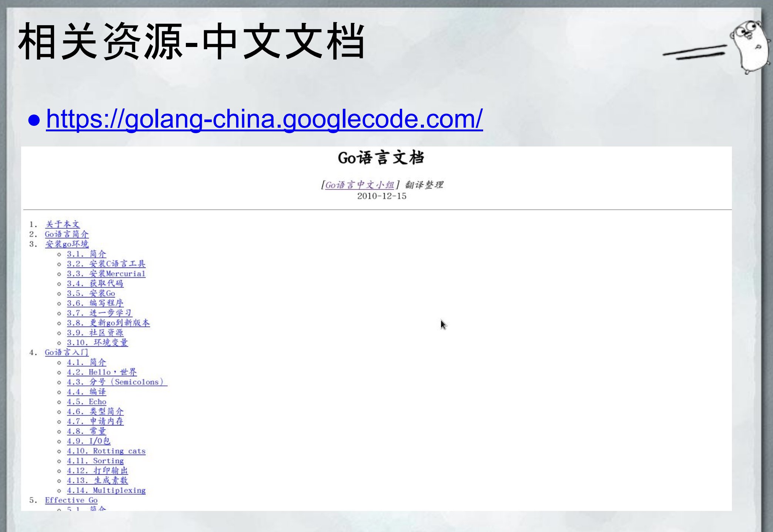Image resolution: width=773 pixels, height=532 pixels.
Task: Open the 关于本文 contents link
Action: coord(62,224)
